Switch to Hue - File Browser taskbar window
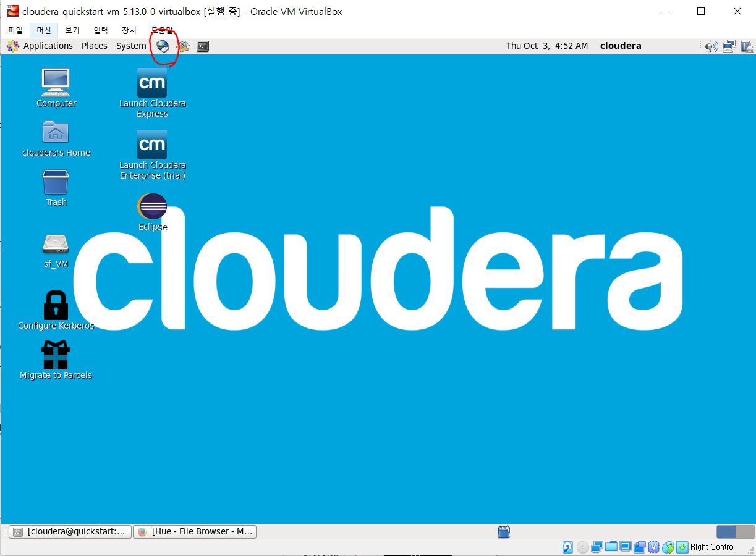 click(x=195, y=531)
